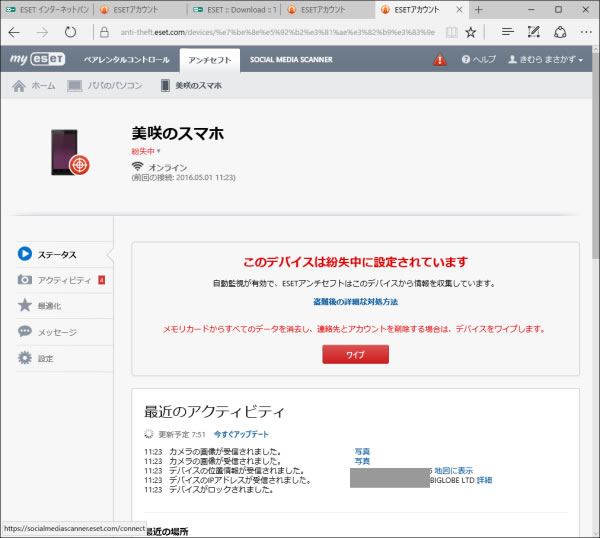Viewport: 600px width, 538px height.
Task: Click 地図に表示 link
Action: click(x=454, y=471)
